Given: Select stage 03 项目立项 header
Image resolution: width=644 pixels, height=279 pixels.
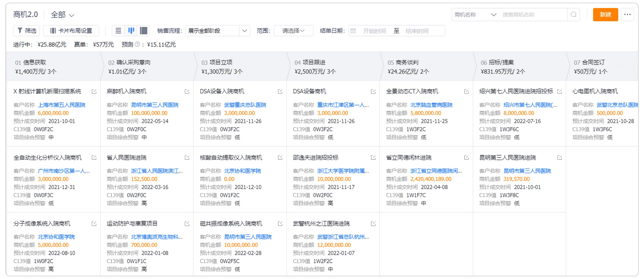Looking at the screenshot, I should pyautogui.click(x=240, y=67).
